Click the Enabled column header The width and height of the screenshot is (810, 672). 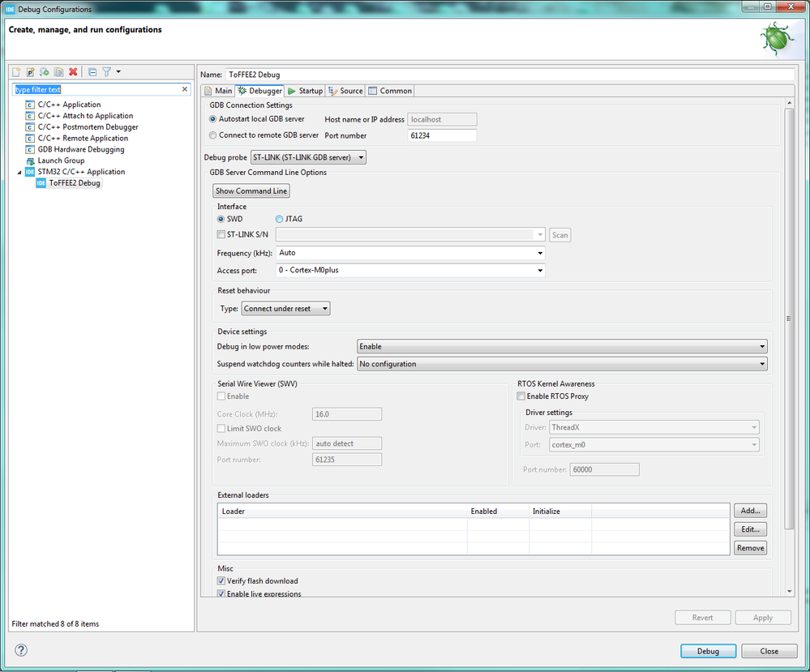click(x=498, y=511)
